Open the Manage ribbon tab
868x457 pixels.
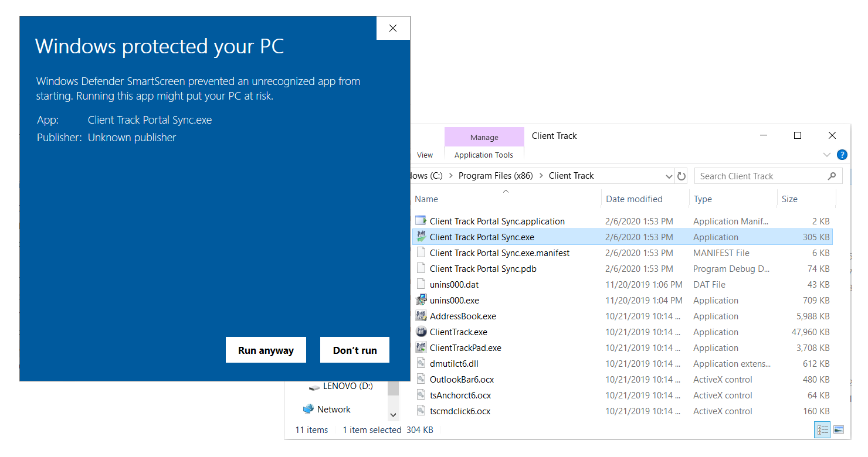click(x=484, y=137)
